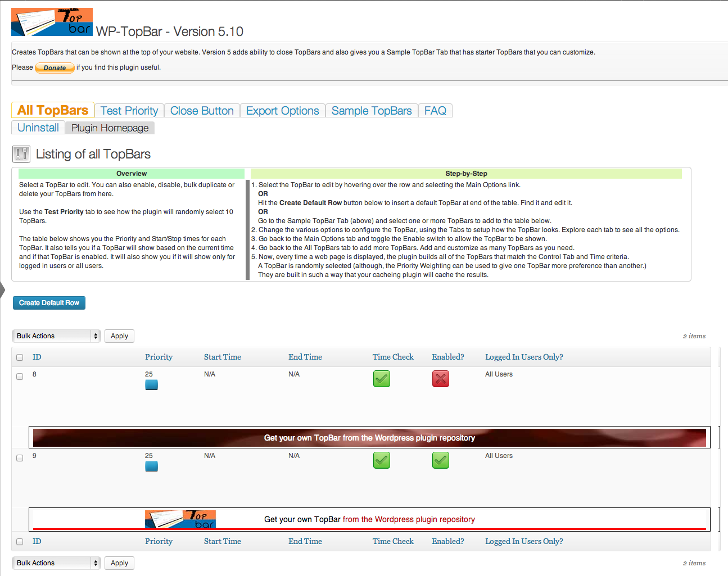Select all rows with the header checkbox
728x576 pixels.
[20, 357]
